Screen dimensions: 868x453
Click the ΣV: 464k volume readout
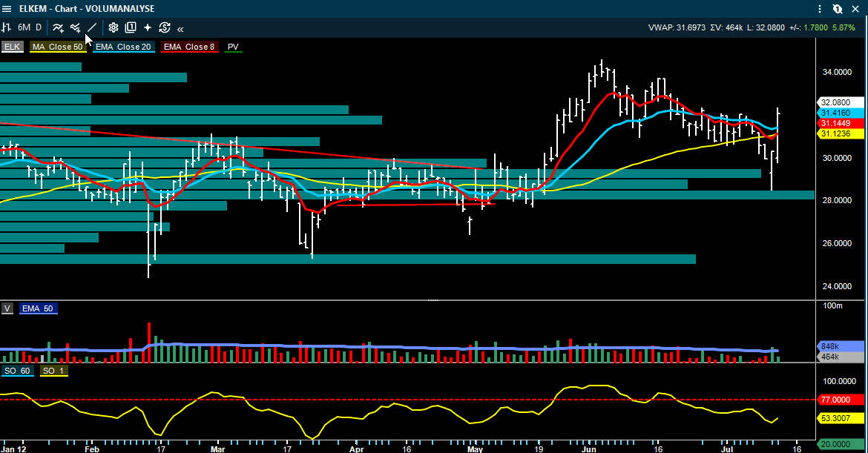pyautogui.click(x=726, y=27)
